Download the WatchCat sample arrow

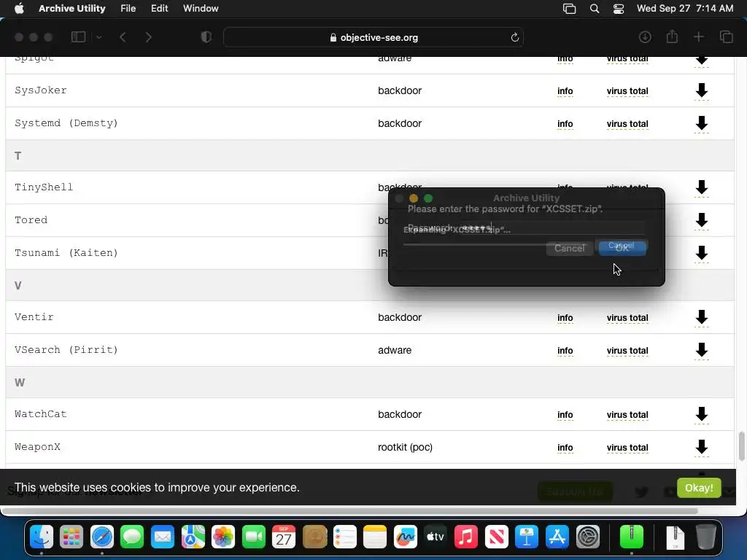pos(701,414)
